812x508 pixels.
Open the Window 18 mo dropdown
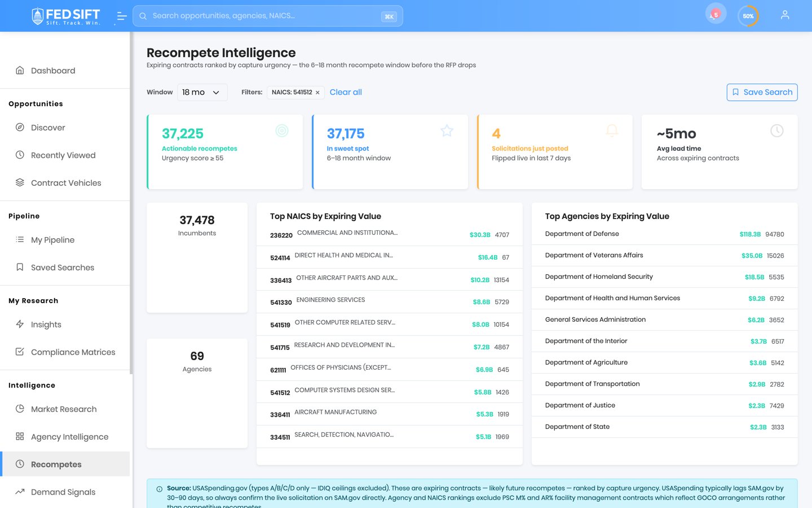tap(202, 93)
